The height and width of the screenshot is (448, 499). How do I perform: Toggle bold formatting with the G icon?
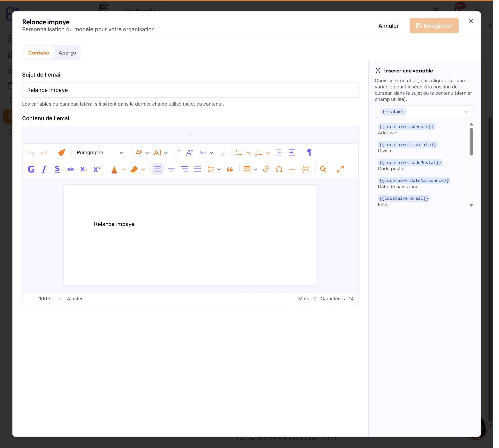point(31,169)
